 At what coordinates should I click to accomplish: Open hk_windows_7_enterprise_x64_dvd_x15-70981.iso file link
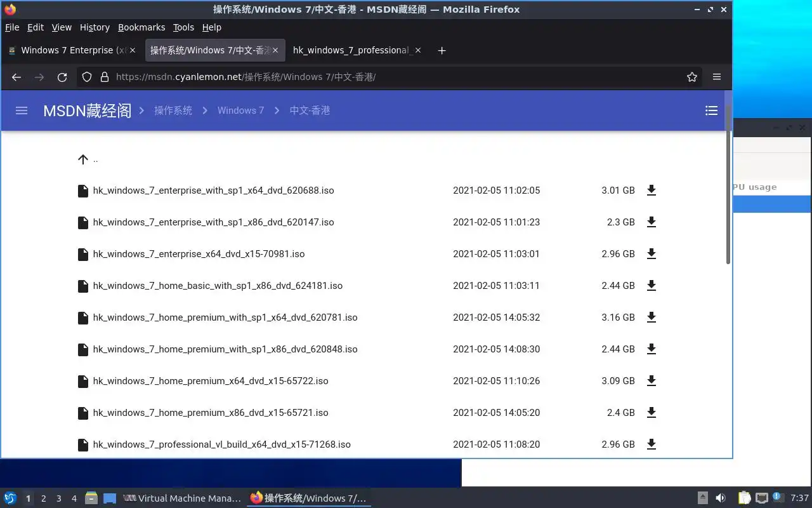pos(199,254)
